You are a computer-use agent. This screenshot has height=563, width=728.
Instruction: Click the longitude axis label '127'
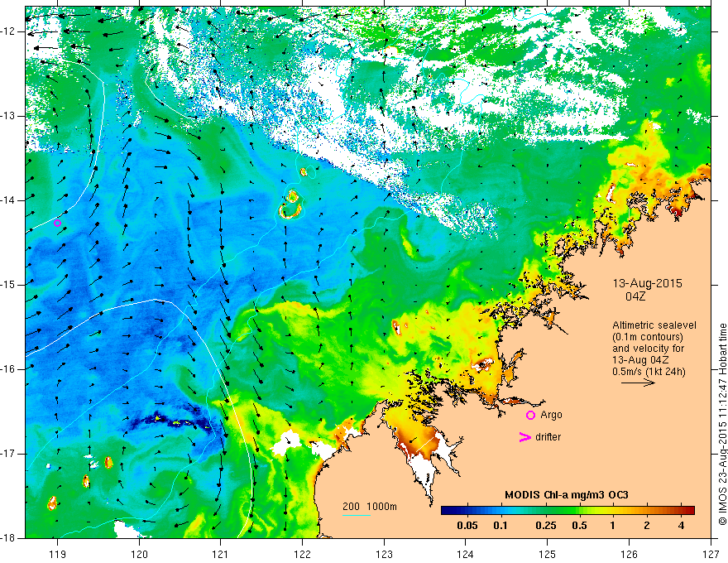pos(711,554)
